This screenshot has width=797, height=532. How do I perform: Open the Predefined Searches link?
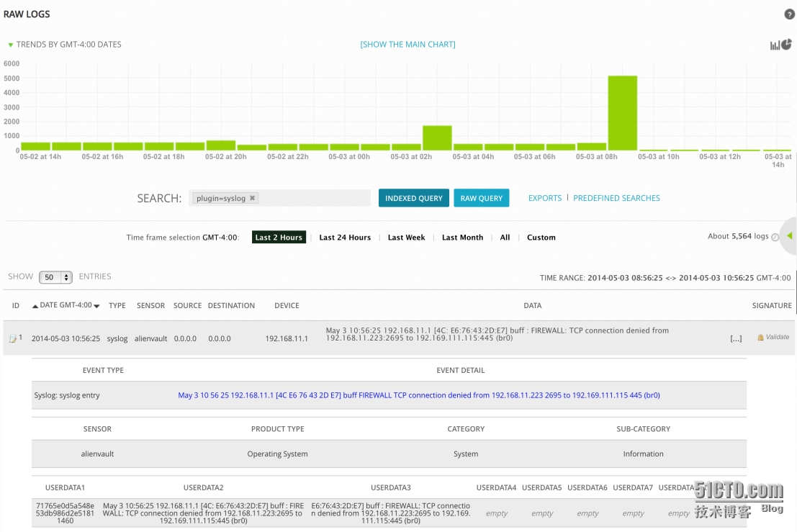[x=616, y=198]
